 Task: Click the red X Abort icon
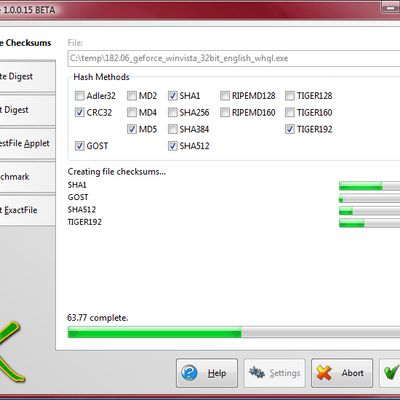(x=324, y=373)
